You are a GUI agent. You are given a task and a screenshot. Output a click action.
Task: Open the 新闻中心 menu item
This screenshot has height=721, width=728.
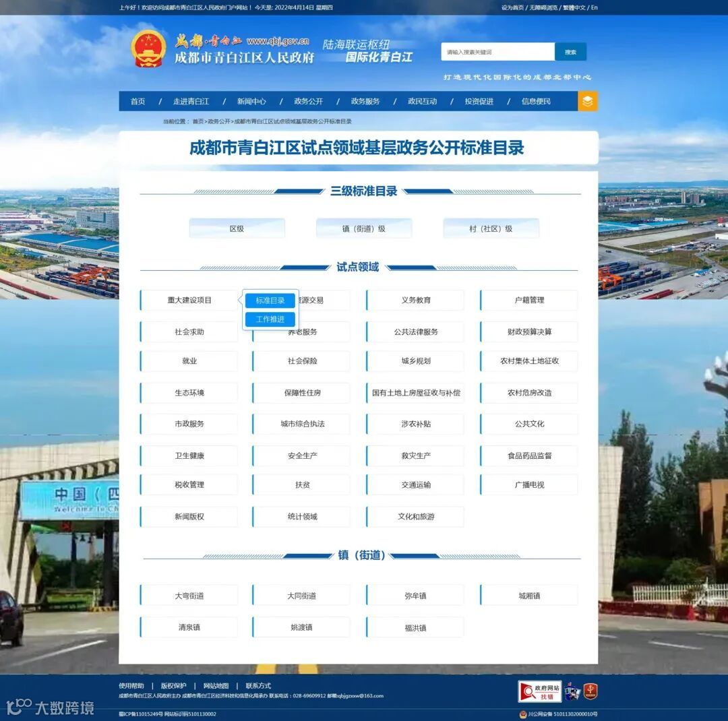(x=251, y=101)
